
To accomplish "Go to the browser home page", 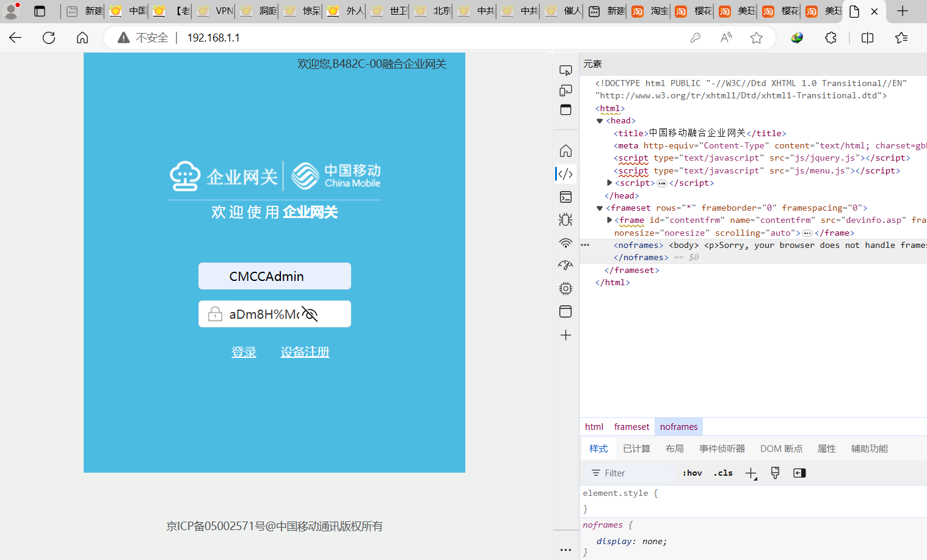I will 82,38.
